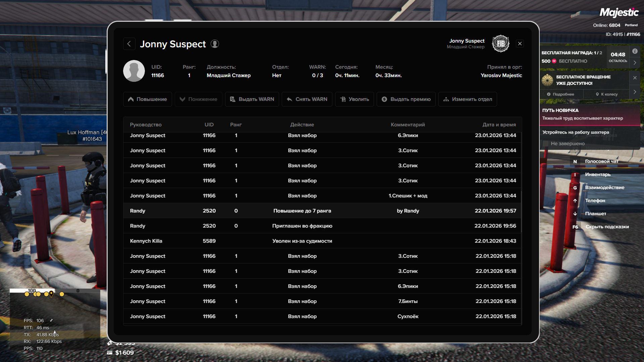Click the free reward info icon
Image resolution: width=644 pixels, height=362 pixels.
[x=635, y=51]
